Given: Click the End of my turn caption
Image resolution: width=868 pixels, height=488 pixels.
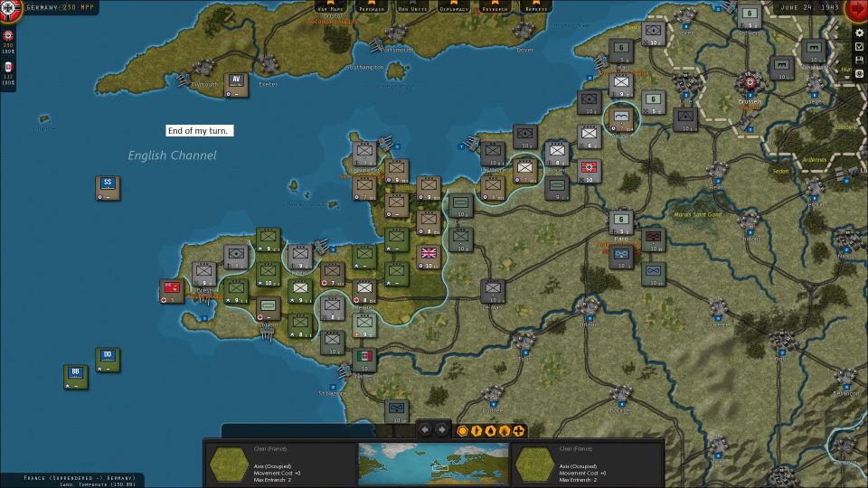Looking at the screenshot, I should tap(198, 130).
